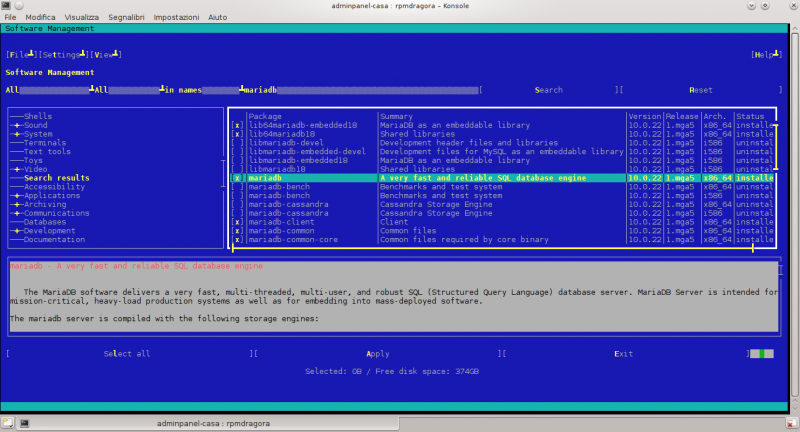Open the Visualizza menu

coord(82,17)
